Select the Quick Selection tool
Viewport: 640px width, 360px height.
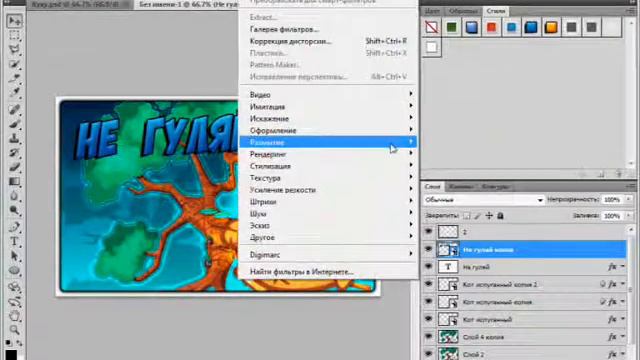tap(14, 64)
